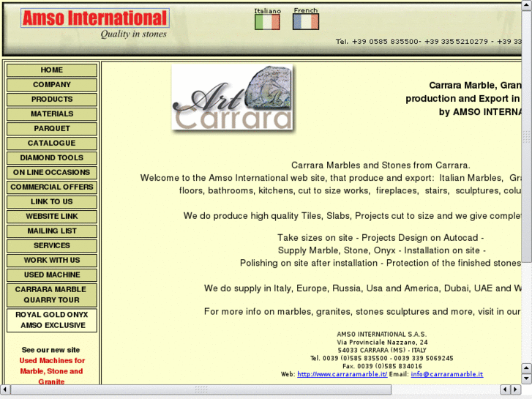Open the USED MACHINE page

pos(52,275)
